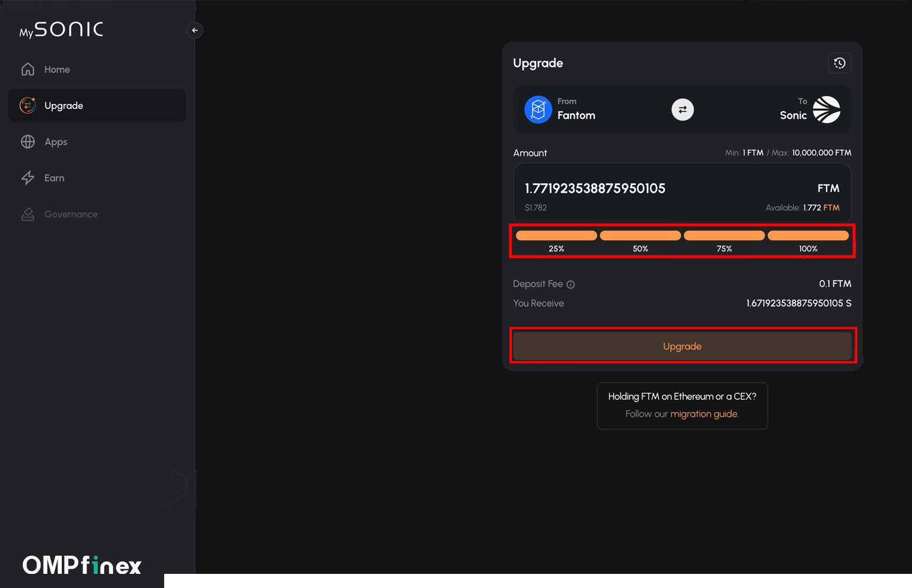
Task: Select the Earn lightning icon
Action: click(x=28, y=178)
